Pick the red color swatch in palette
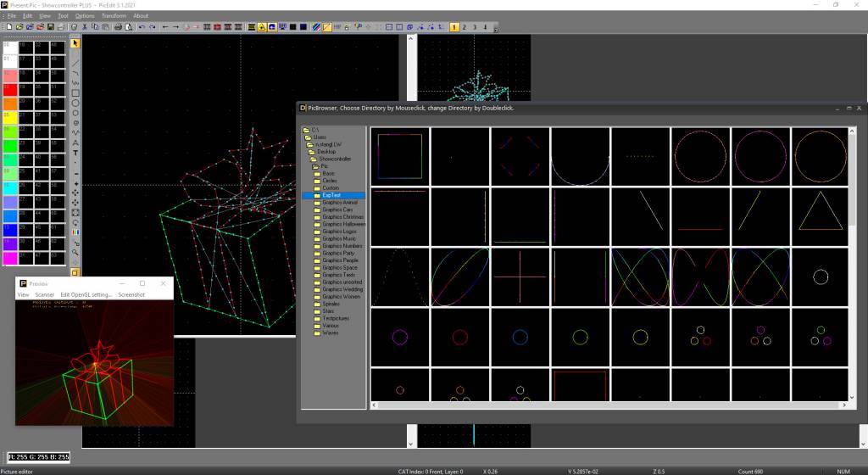 pos(9,88)
